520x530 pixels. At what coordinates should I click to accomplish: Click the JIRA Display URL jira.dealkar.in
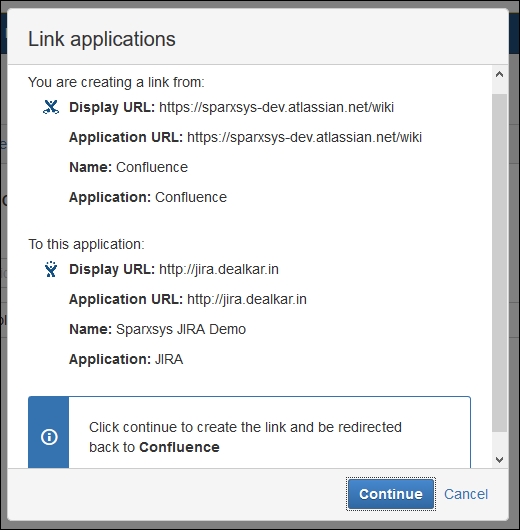(x=219, y=269)
